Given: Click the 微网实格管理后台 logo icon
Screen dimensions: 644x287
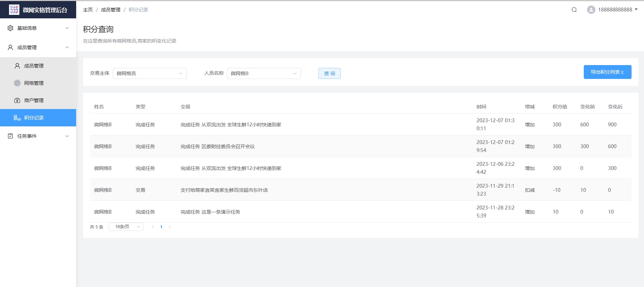Looking at the screenshot, I should (14, 10).
